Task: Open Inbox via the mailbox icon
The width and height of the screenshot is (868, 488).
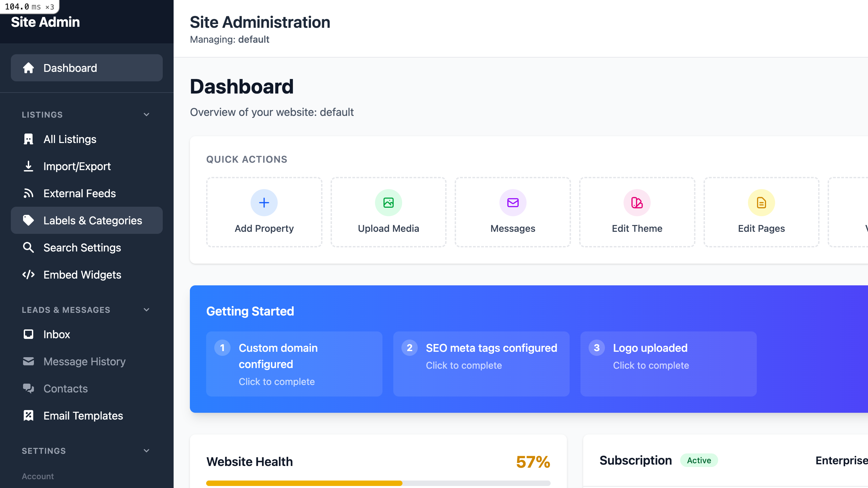Action: (28, 334)
